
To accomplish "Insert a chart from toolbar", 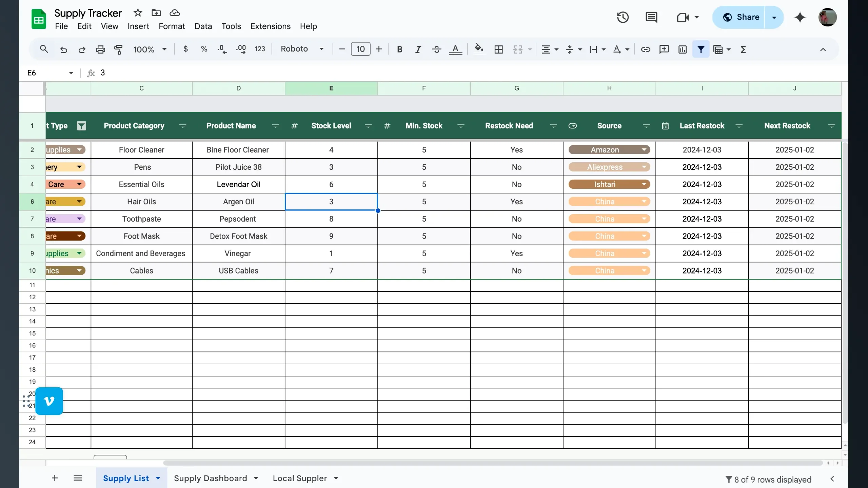I will pos(682,49).
